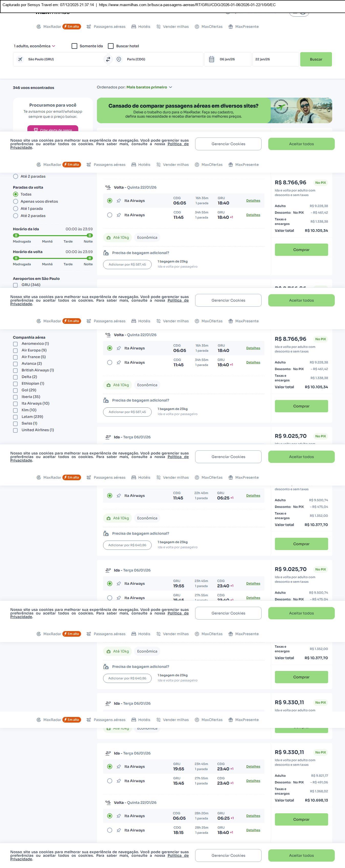345x868 pixels.
Task: Click Comprar for the R$ 9.330,11 offer
Action: 301,819
